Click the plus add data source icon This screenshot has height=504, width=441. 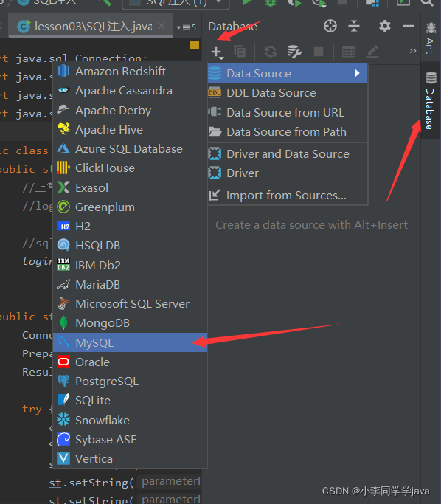tap(217, 52)
